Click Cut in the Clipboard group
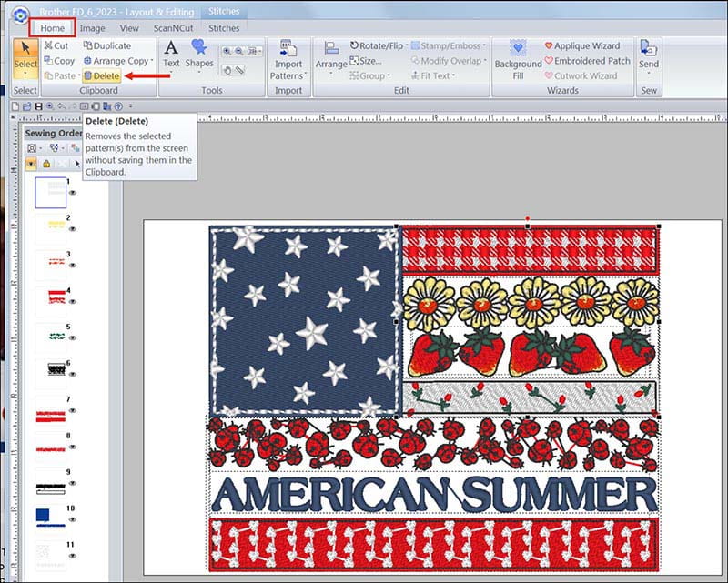The width and height of the screenshot is (728, 583). pos(56,45)
